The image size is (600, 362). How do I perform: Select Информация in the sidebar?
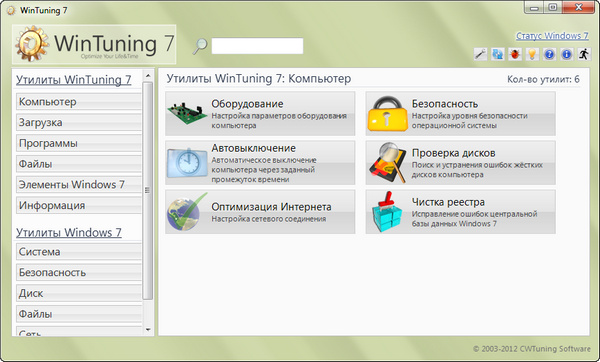[x=79, y=205]
